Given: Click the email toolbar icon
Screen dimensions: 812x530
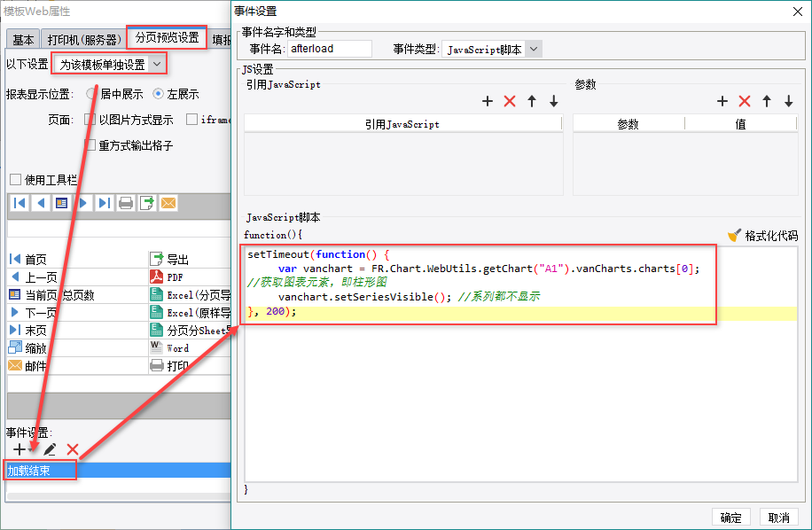Looking at the screenshot, I should point(168,203).
